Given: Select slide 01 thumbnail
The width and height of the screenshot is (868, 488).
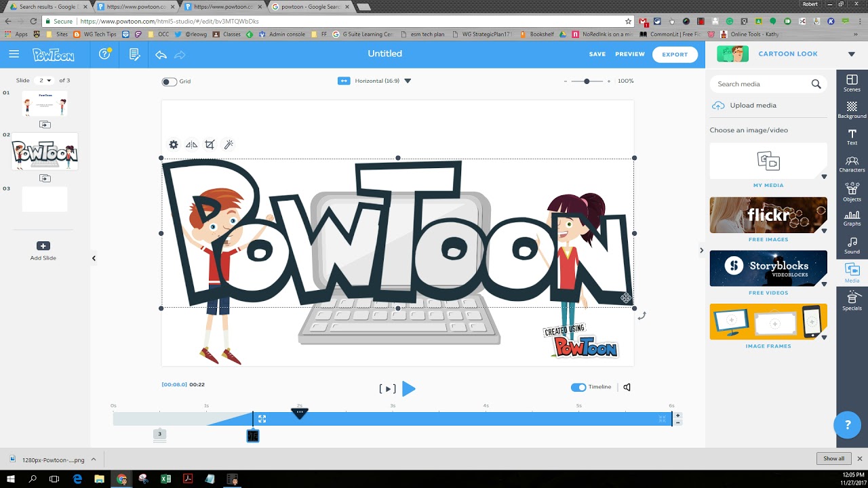Looking at the screenshot, I should click(45, 104).
